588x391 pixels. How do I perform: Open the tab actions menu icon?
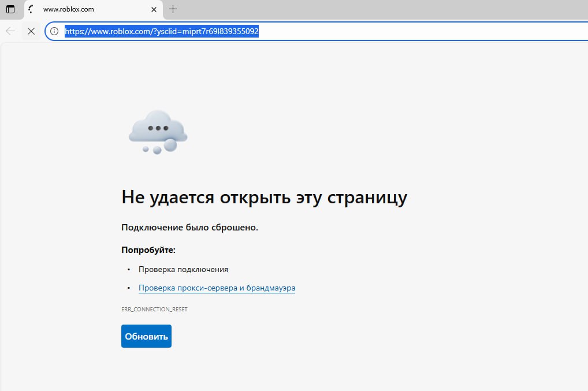click(10, 9)
